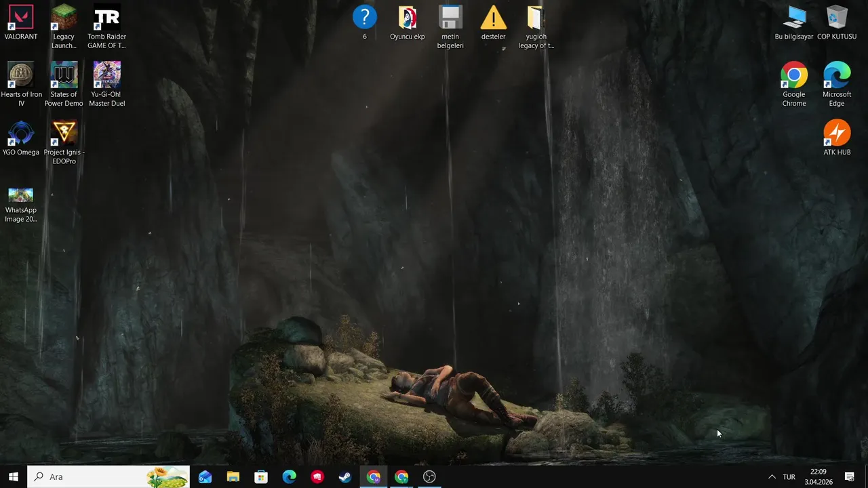Select the Oyuncu ekp desktop icon
Screen dimensions: 868x488
tap(408, 22)
